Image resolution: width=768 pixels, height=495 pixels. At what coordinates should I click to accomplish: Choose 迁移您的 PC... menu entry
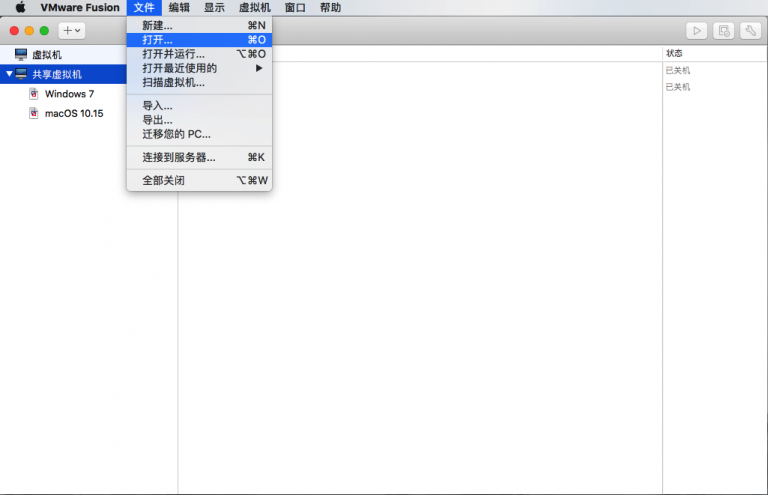pos(199,134)
